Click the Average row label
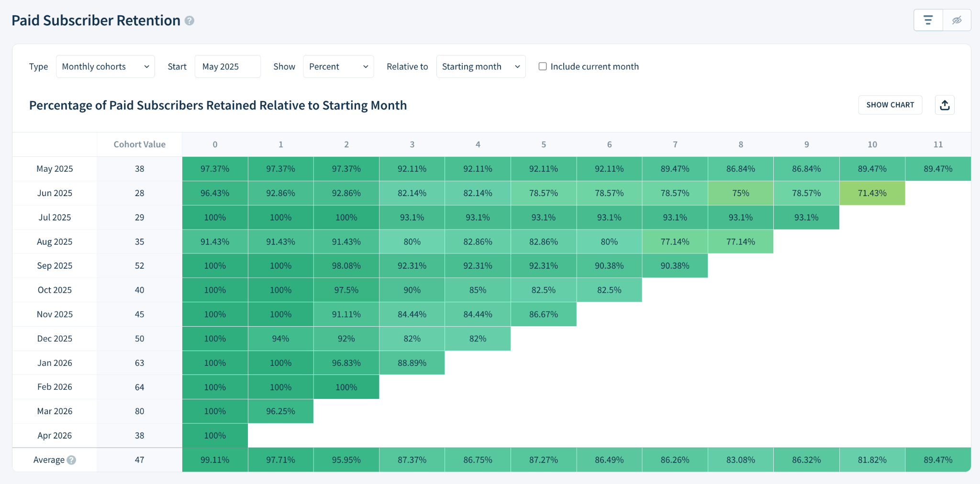This screenshot has height=484, width=980. (49, 460)
